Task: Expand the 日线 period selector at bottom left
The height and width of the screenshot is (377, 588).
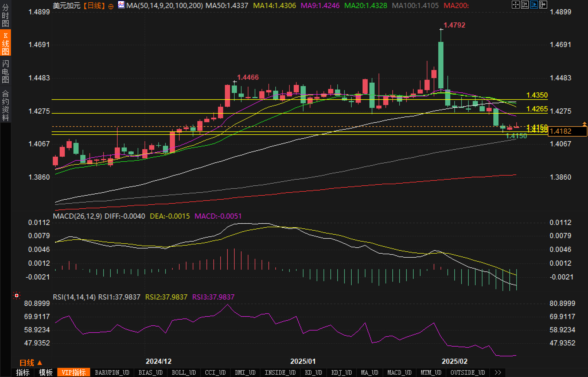Action: tap(31, 363)
